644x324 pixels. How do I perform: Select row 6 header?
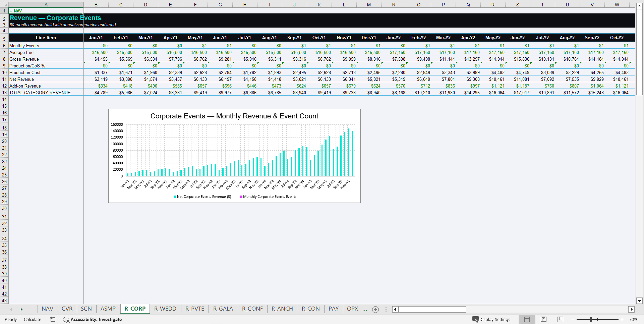click(x=4, y=46)
